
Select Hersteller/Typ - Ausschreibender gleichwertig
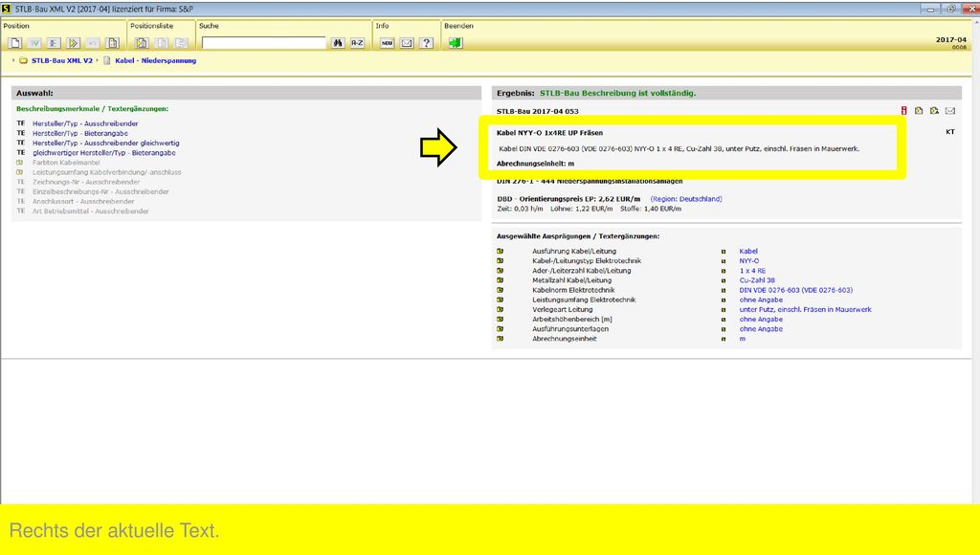pos(105,144)
